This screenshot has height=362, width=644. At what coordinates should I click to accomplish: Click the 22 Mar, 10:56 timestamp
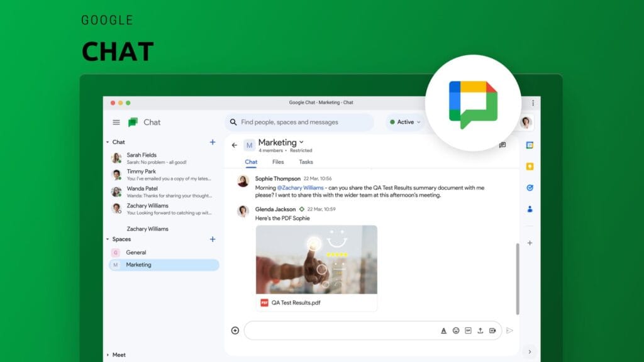(318, 178)
